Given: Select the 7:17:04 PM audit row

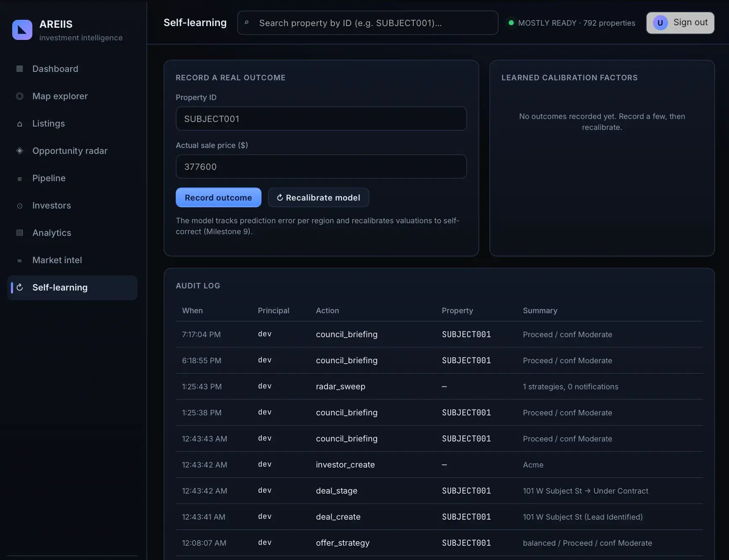Looking at the screenshot, I should 439,334.
